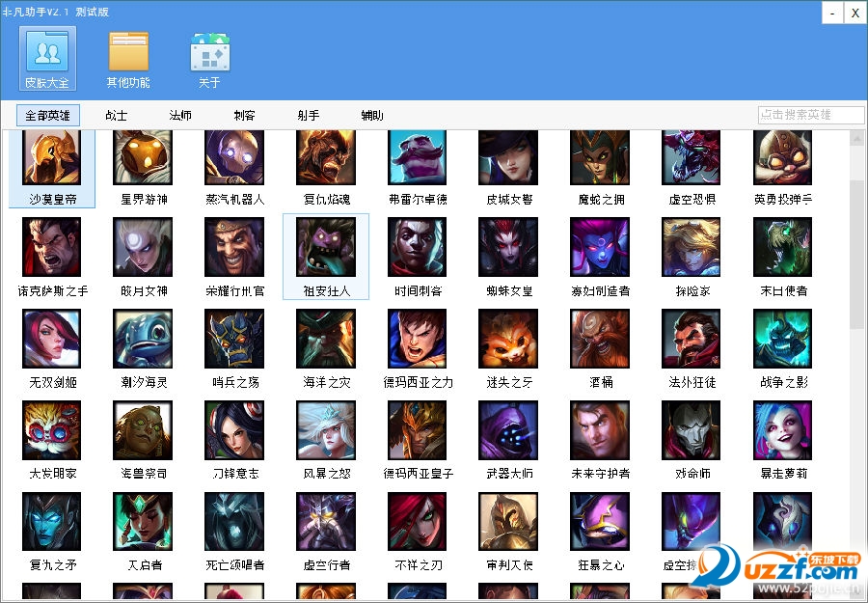Select the 虚空恐惧 hero icon
The width and height of the screenshot is (868, 603).
tap(692, 157)
